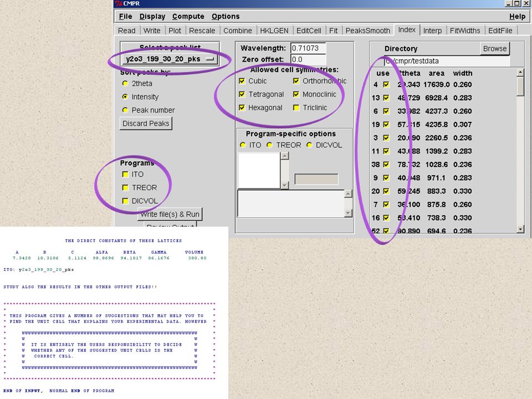Sort peaks by Peak number
The width and height of the screenshot is (532, 399).
point(125,110)
